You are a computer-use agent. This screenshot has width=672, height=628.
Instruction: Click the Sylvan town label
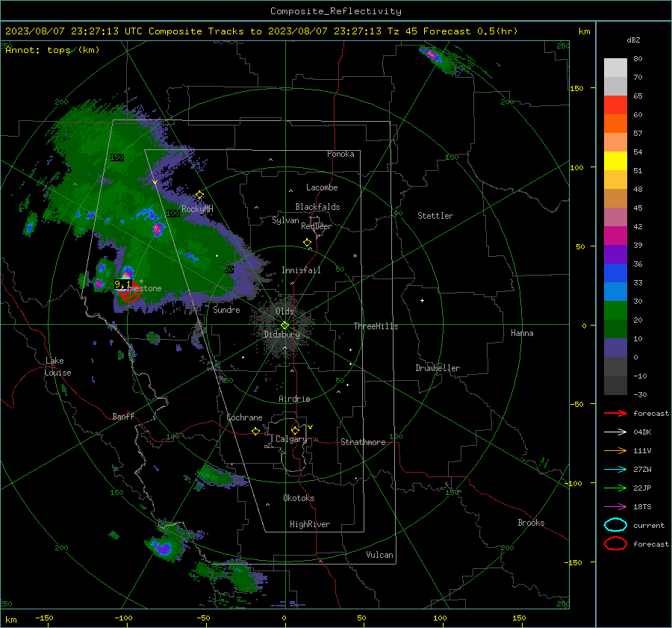pos(285,220)
